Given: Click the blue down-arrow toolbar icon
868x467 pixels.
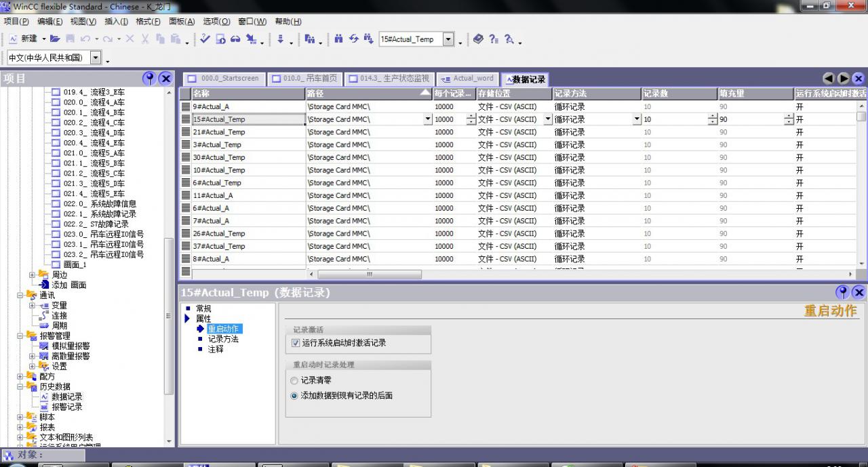Looking at the screenshot, I should [x=280, y=39].
